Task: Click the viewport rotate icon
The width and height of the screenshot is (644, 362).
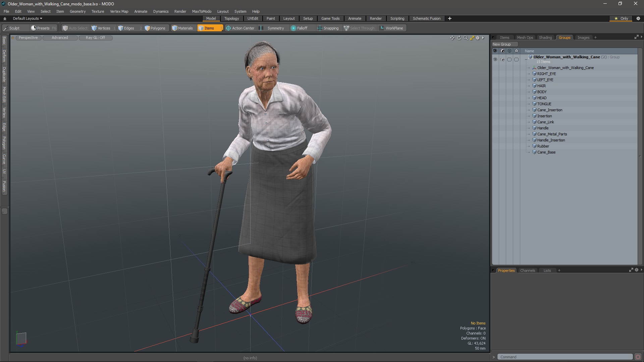Action: click(459, 38)
